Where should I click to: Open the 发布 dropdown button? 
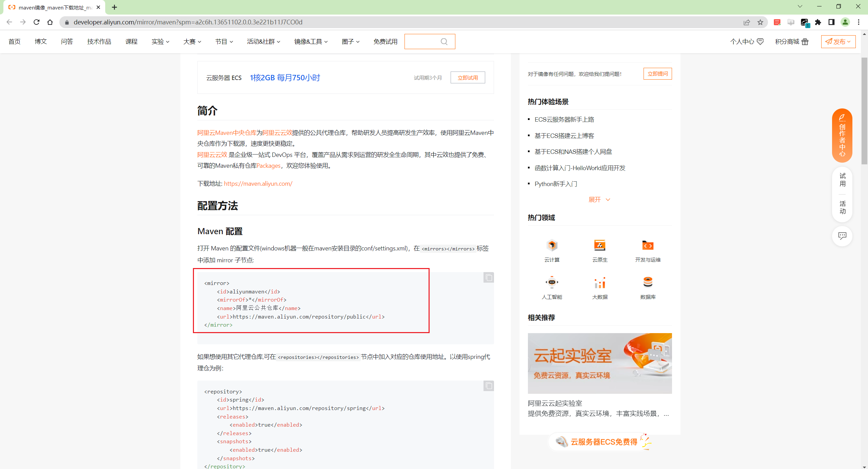pos(838,41)
